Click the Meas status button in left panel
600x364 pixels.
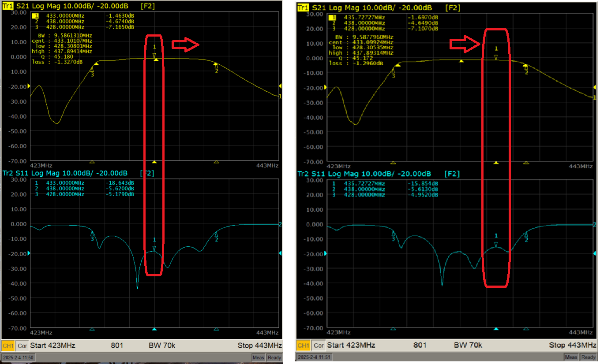pyautogui.click(x=258, y=357)
